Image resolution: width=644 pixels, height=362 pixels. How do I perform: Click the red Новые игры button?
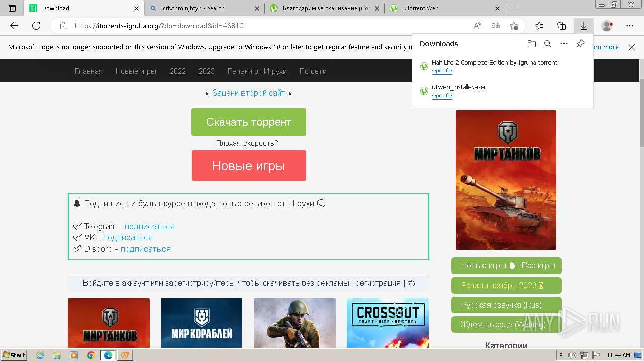point(249,166)
